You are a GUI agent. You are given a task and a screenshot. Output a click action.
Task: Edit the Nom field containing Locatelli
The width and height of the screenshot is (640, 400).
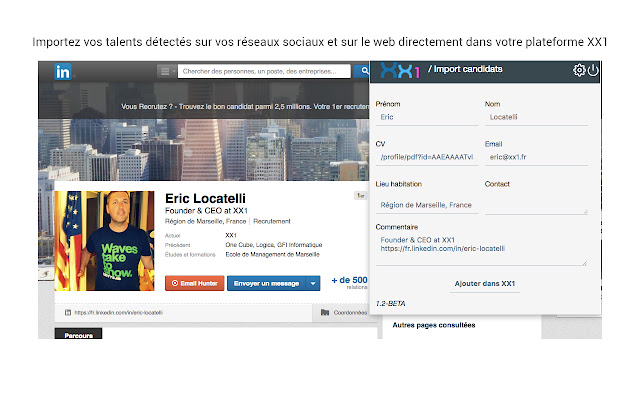pos(536,117)
